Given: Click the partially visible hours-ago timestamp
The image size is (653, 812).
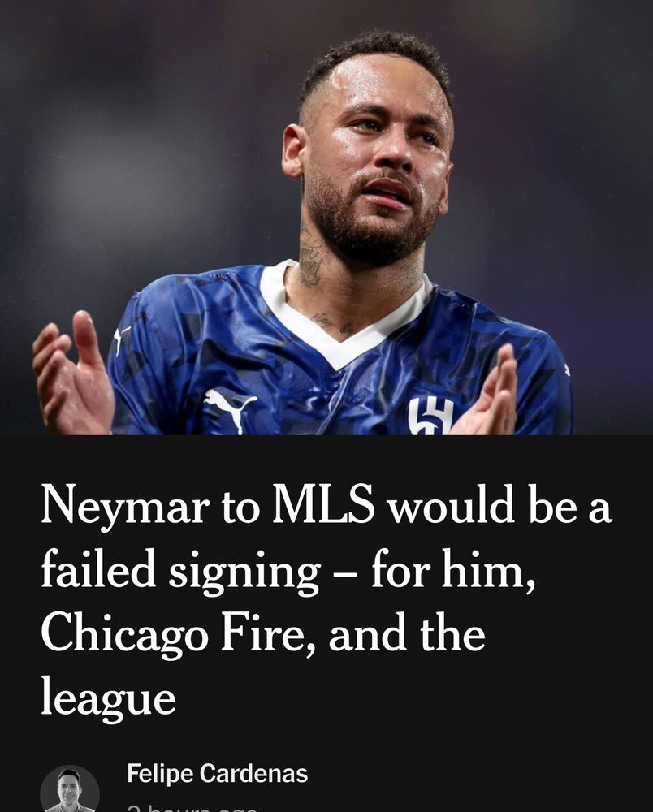Looking at the screenshot, I should click(x=192, y=808).
